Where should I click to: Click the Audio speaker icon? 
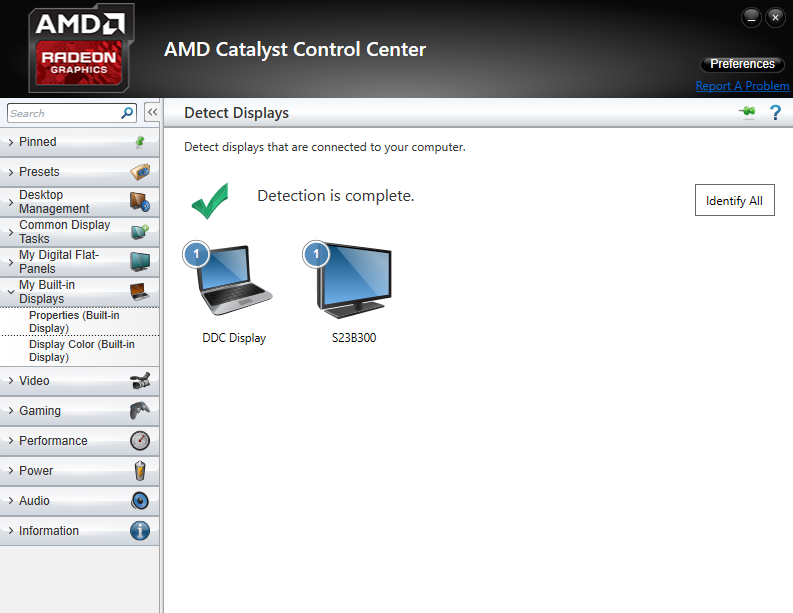coord(140,501)
